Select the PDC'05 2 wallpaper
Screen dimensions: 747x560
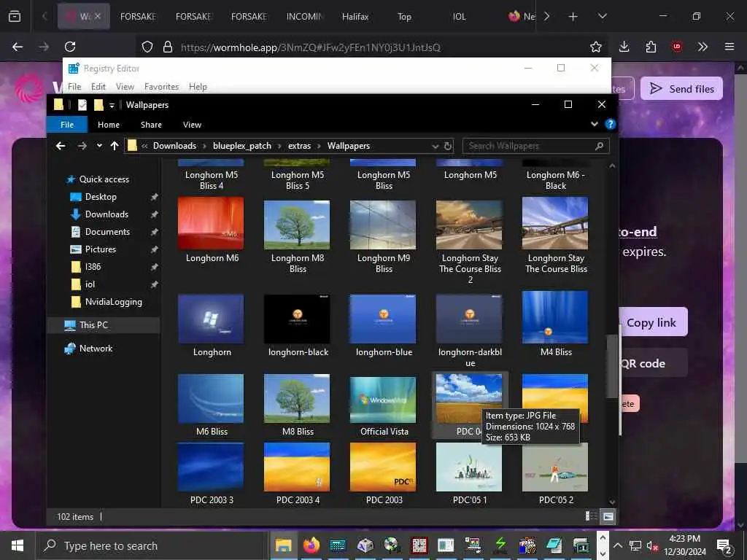(555, 467)
